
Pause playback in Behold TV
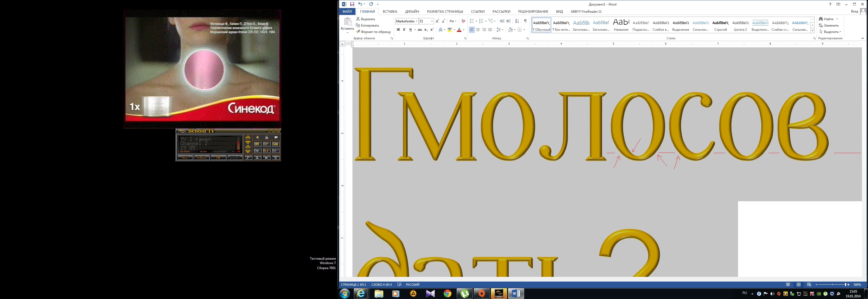tap(266, 151)
